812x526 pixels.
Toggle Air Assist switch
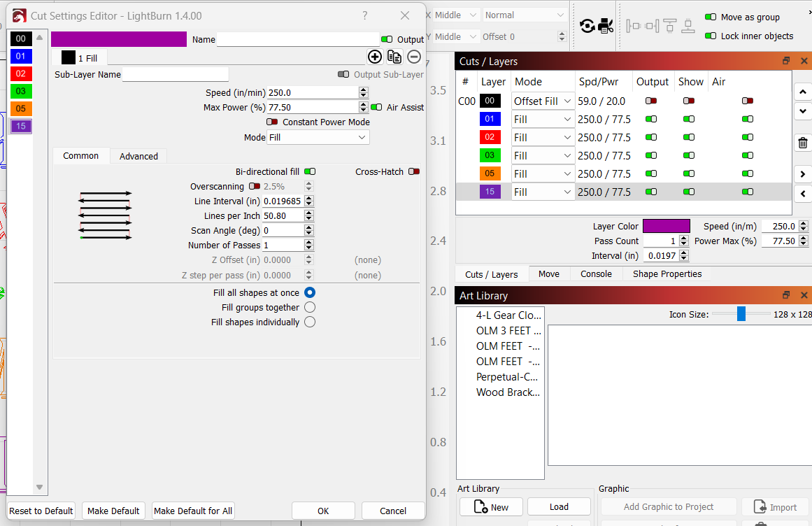376,107
